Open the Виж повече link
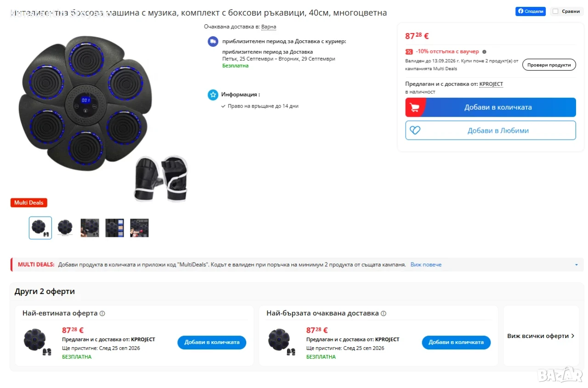 tap(426, 265)
